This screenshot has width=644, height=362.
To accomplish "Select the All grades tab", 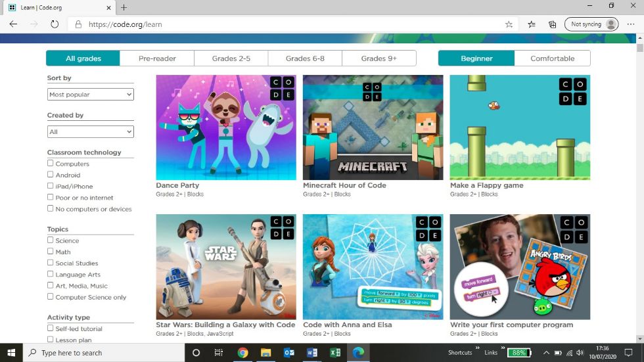I will 83,58.
